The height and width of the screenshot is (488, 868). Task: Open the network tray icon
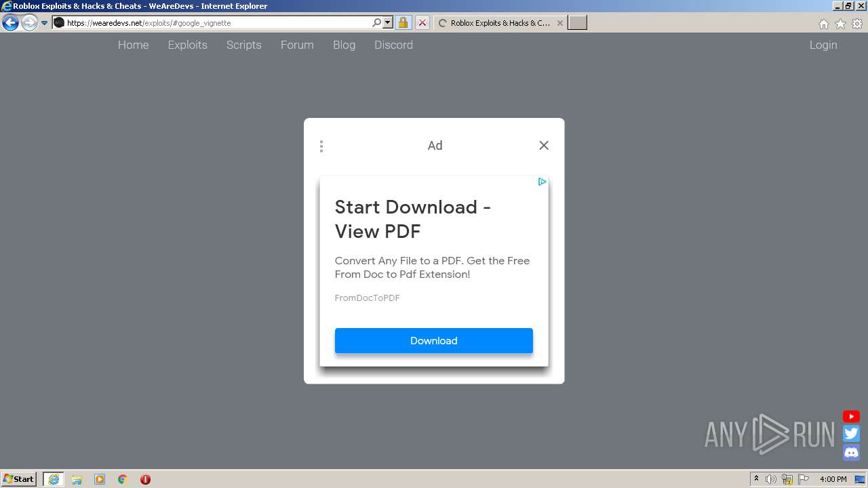click(x=787, y=479)
